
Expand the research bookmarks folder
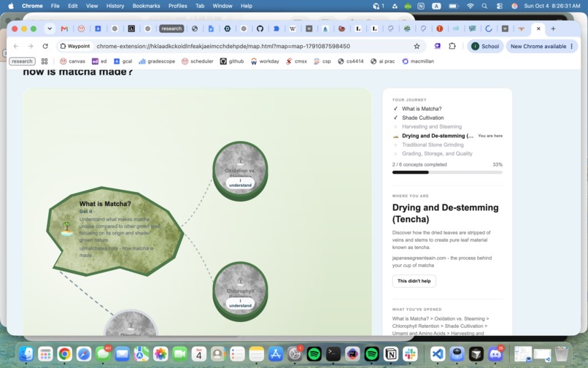coord(22,61)
